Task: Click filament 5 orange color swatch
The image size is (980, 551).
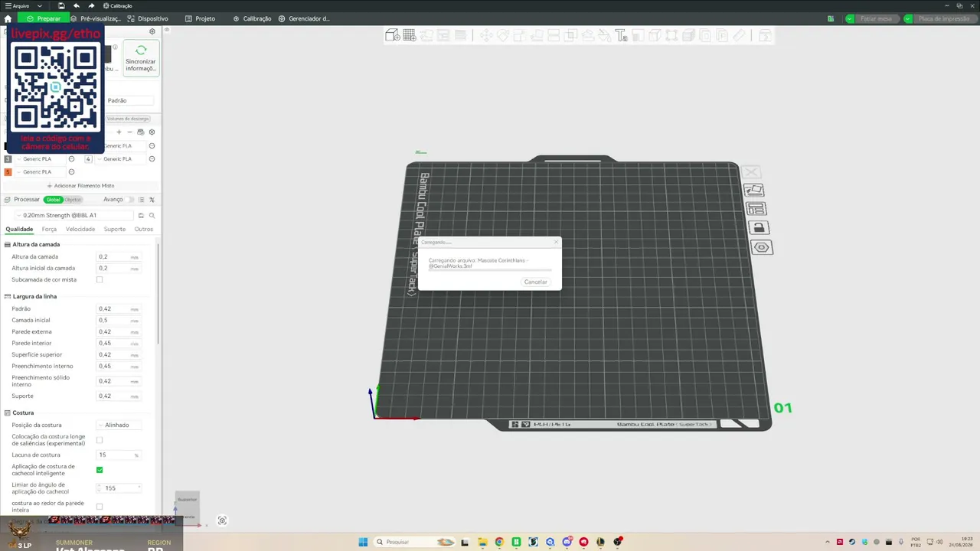Action: [x=8, y=172]
